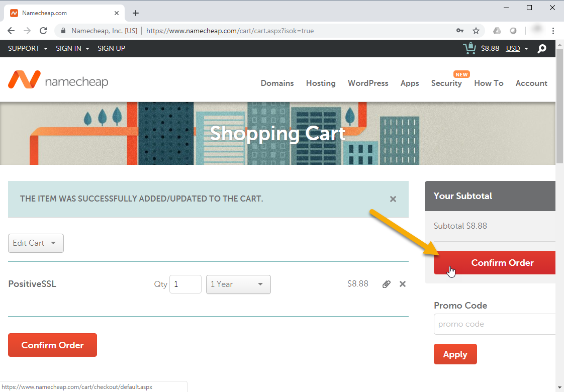This screenshot has width=564, height=392.
Task: Click the promo code input field
Action: click(x=495, y=324)
